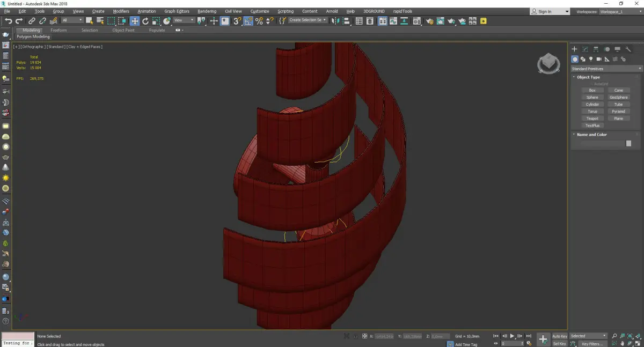Click the Unlink Selection icon
This screenshot has width=644, height=347.
(42, 21)
